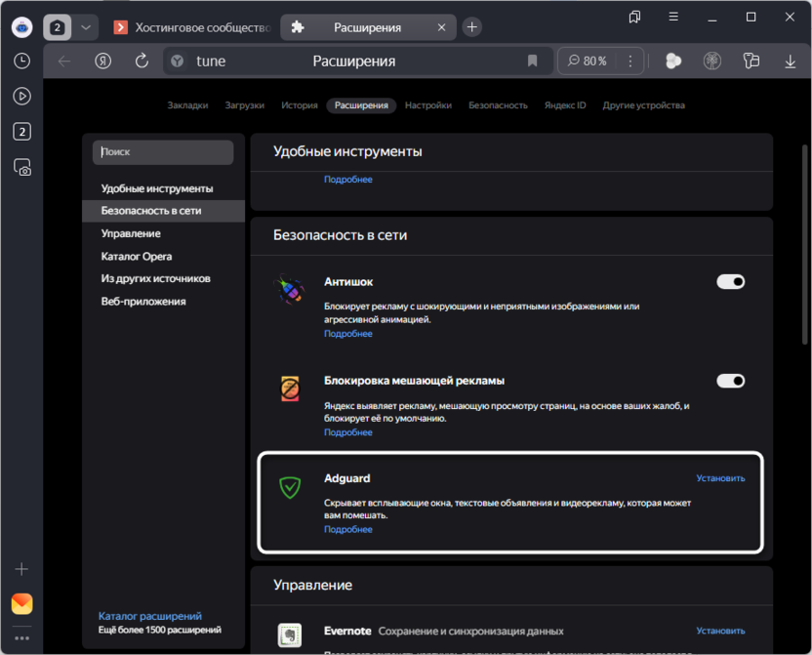812x655 pixels.
Task: Open the white blob extension icon in the toolbar
Action: coord(673,61)
